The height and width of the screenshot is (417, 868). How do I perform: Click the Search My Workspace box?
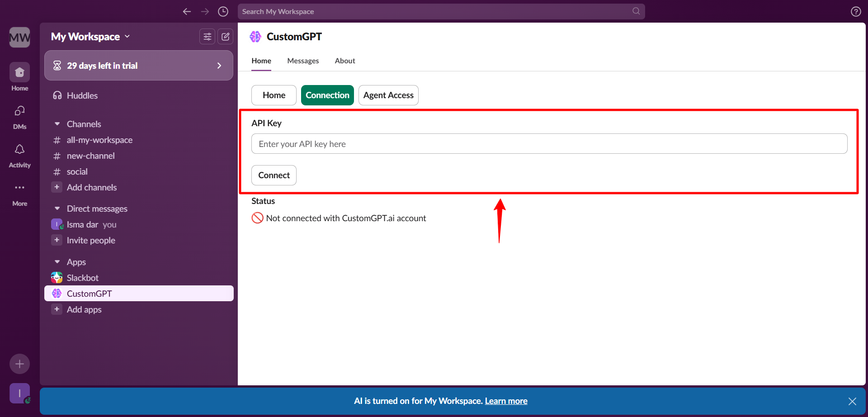point(441,11)
